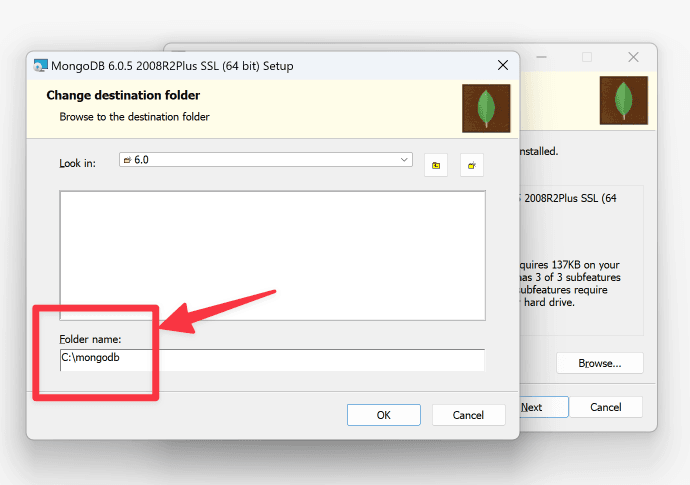Click the MongoDB leaf logo in background window
This screenshot has height=485, width=690.
point(624,100)
